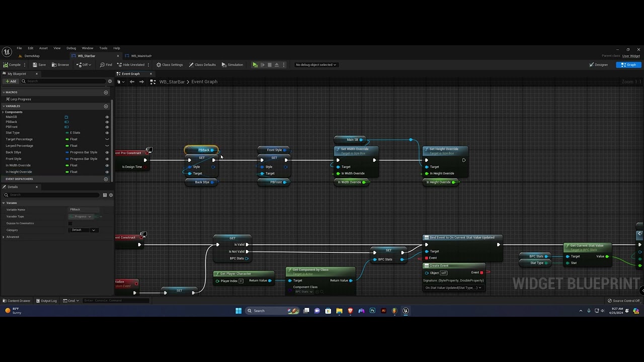Image resolution: width=644 pixels, height=362 pixels.
Task: Toggle PBBack variable visibility eye
Action: tap(107, 122)
